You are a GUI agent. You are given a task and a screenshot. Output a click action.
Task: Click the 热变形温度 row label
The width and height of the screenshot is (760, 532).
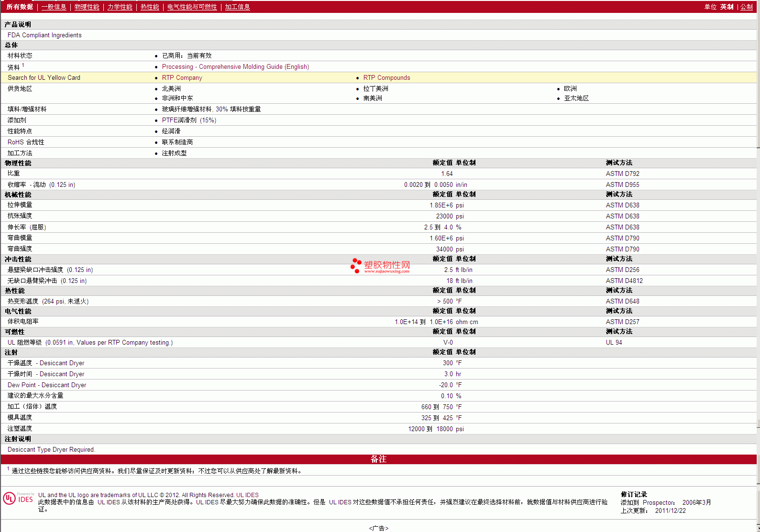point(48,302)
